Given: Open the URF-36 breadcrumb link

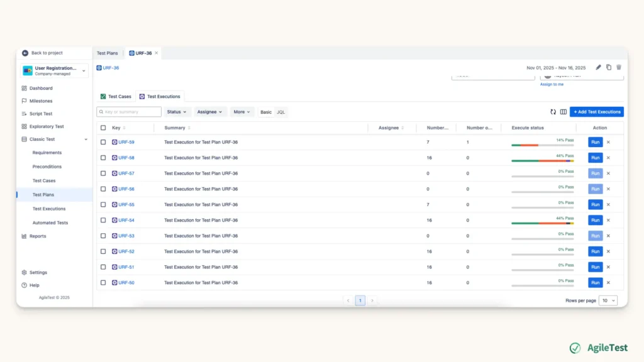Looking at the screenshot, I should pos(111,68).
